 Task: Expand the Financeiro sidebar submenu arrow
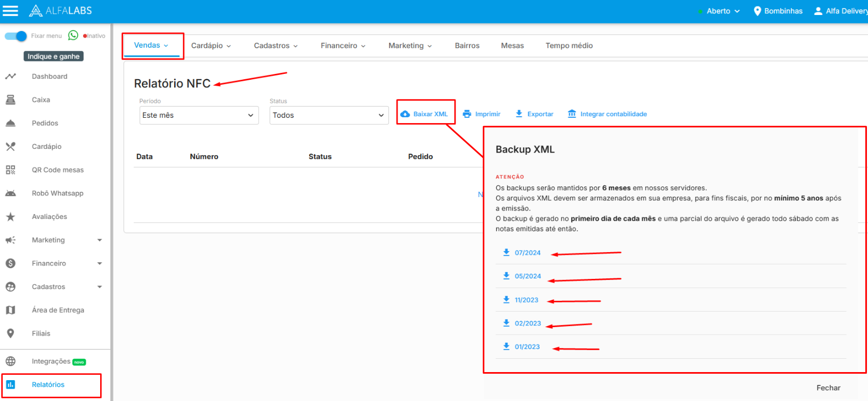click(100, 263)
